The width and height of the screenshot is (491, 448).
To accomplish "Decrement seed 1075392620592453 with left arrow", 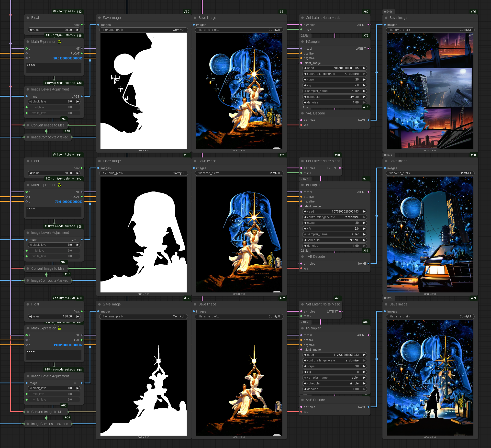I will click(305, 212).
